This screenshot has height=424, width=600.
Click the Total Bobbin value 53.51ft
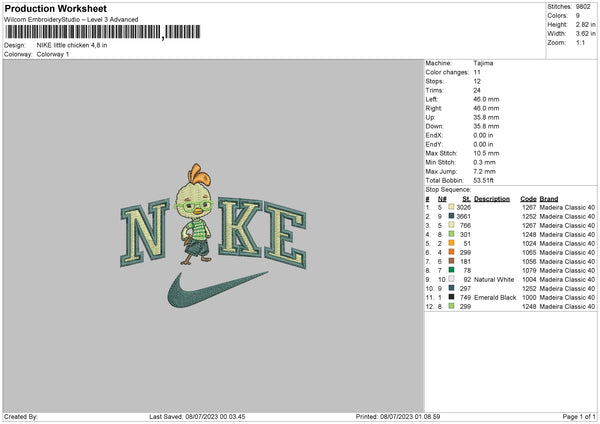click(483, 180)
